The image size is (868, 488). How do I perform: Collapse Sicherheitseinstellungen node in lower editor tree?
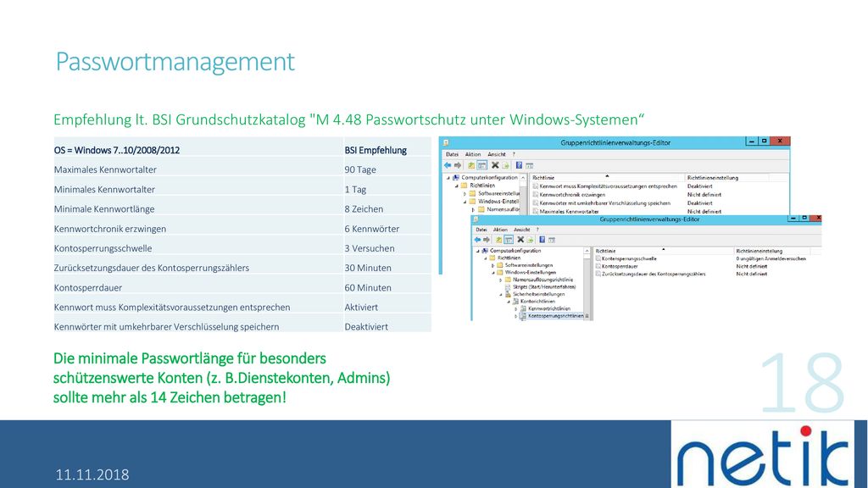pyautogui.click(x=501, y=294)
